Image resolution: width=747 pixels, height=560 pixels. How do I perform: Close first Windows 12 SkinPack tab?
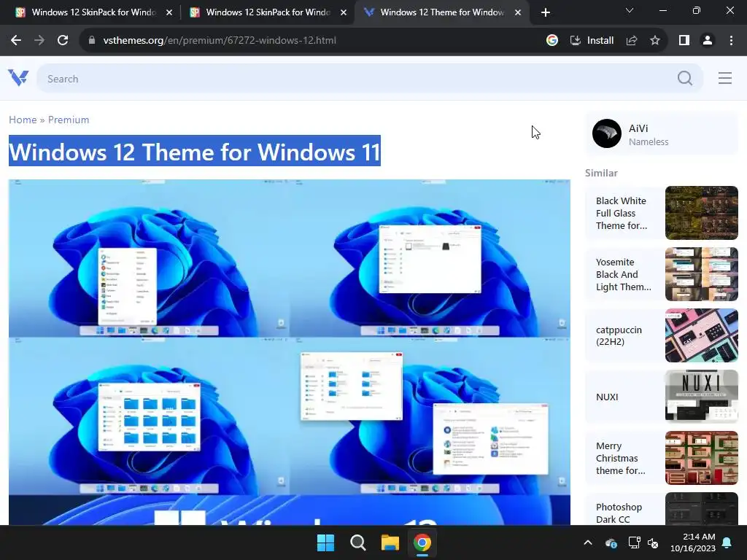(169, 12)
